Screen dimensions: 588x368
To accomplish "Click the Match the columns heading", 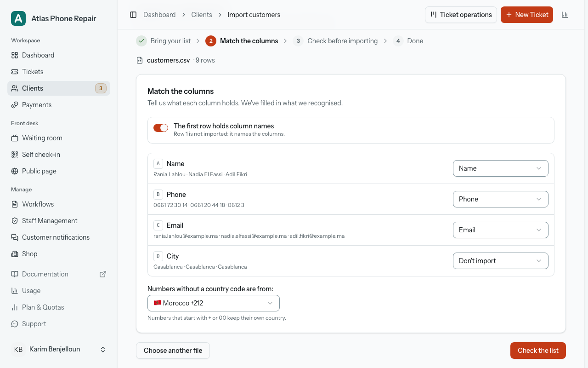I will (181, 91).
